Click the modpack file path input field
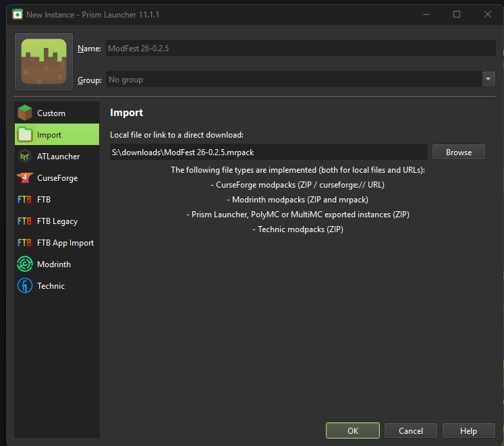 269,152
